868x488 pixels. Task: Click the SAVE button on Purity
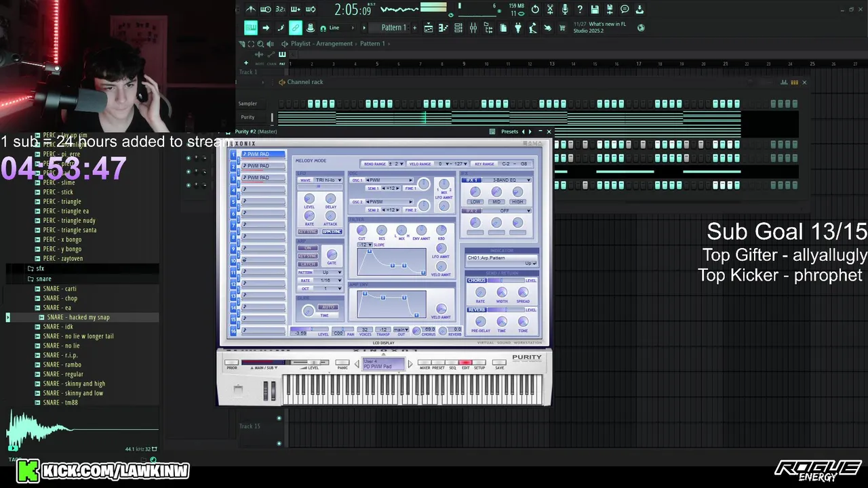pyautogui.click(x=499, y=363)
